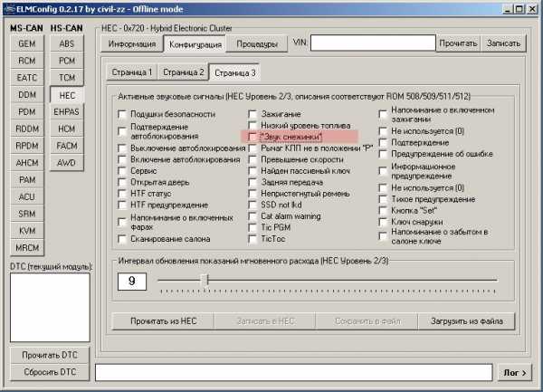
Task: Select the GEM module button
Action: [26, 43]
